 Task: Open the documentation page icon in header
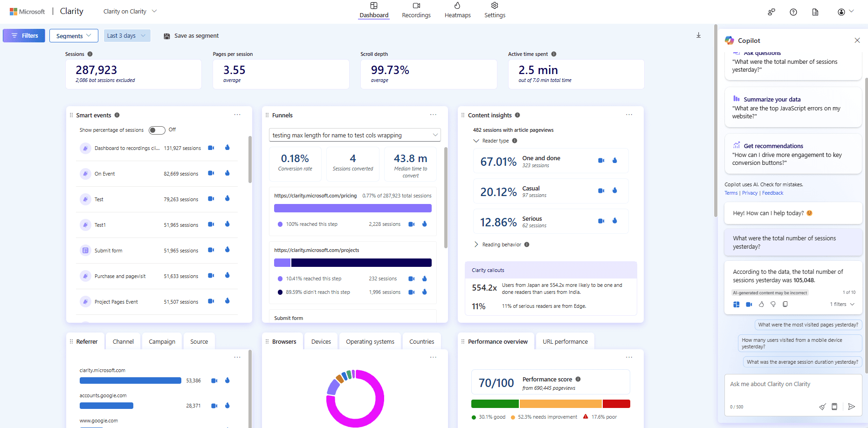pyautogui.click(x=815, y=12)
